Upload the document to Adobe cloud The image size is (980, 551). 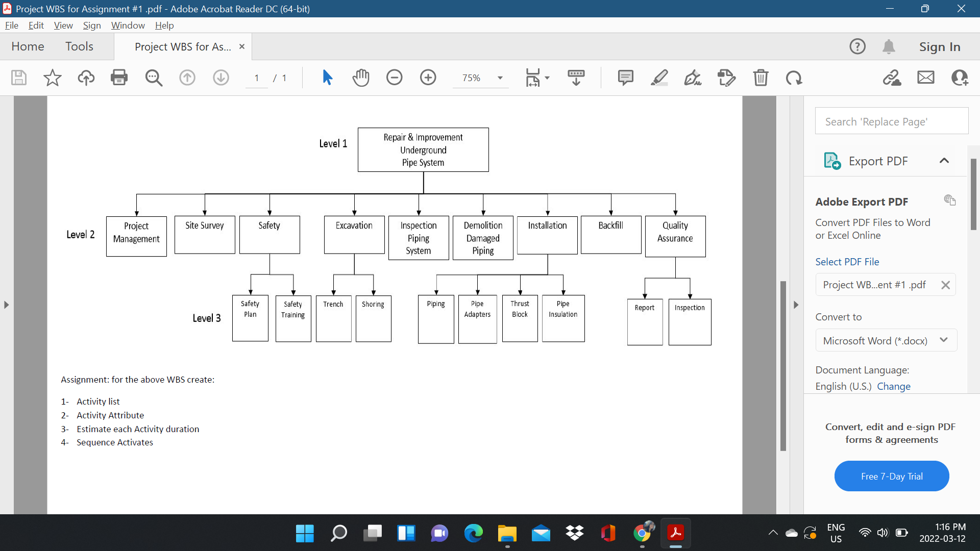point(85,78)
